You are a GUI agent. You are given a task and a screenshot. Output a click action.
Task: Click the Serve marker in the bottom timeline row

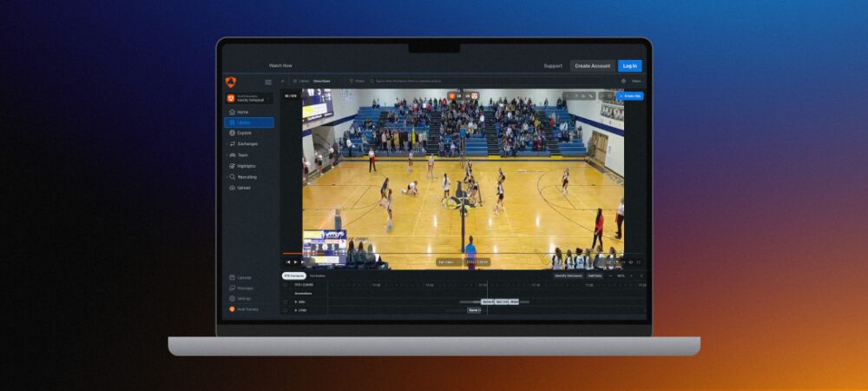(x=474, y=310)
